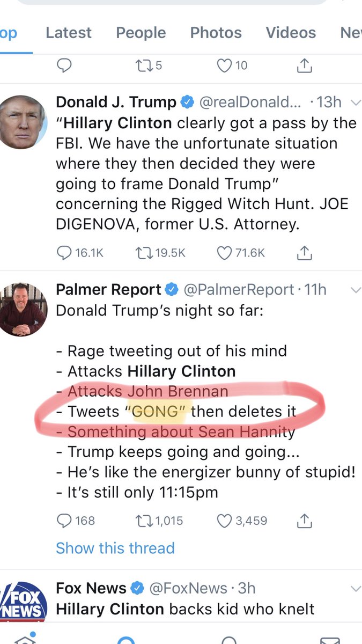
Task: Like the Palmer Report tweet
Action: point(224,520)
